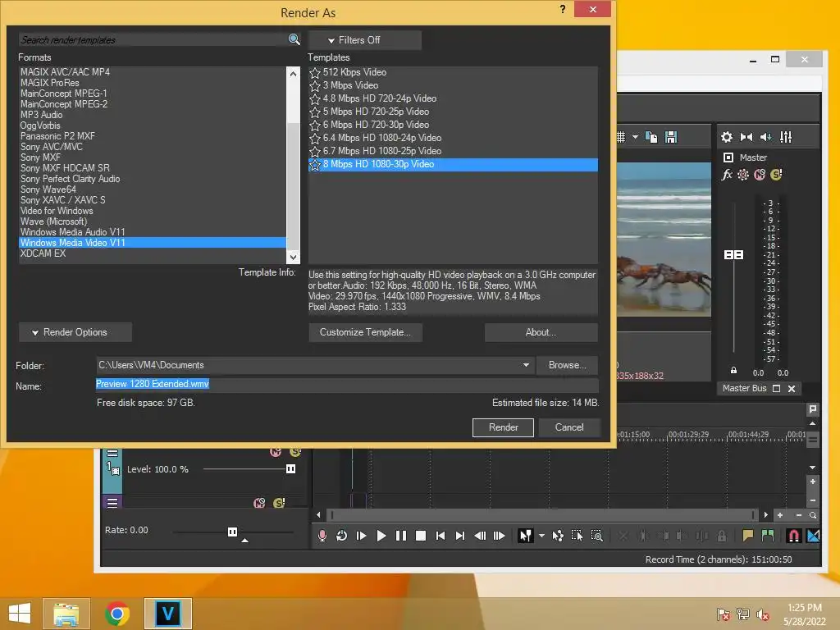Click the Search render templates field
This screenshot has width=840, height=630.
153,39
